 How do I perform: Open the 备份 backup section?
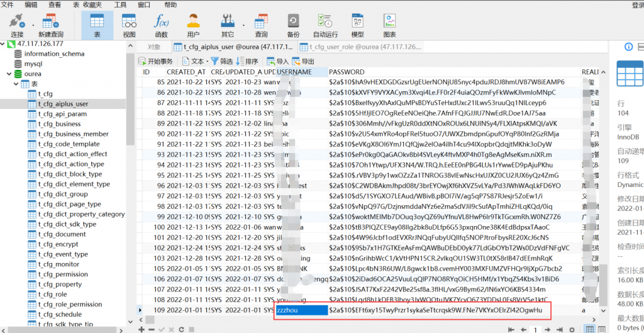point(293,25)
